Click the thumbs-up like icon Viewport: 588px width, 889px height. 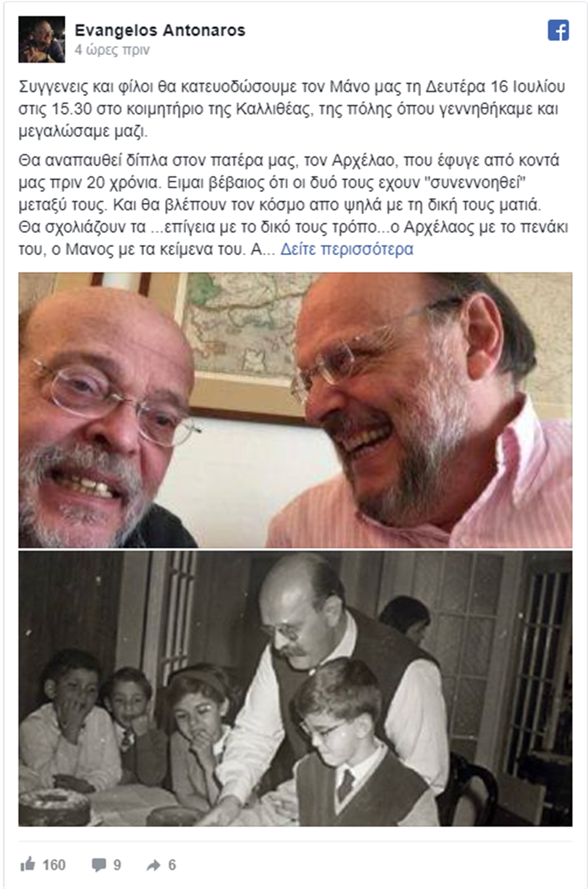point(27,864)
